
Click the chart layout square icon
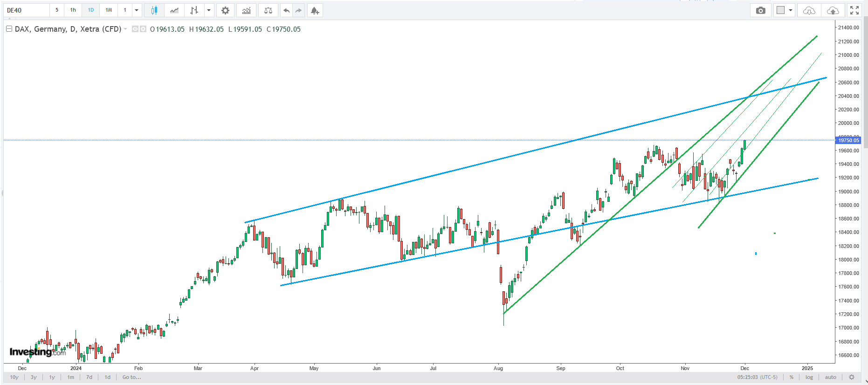[x=781, y=10]
